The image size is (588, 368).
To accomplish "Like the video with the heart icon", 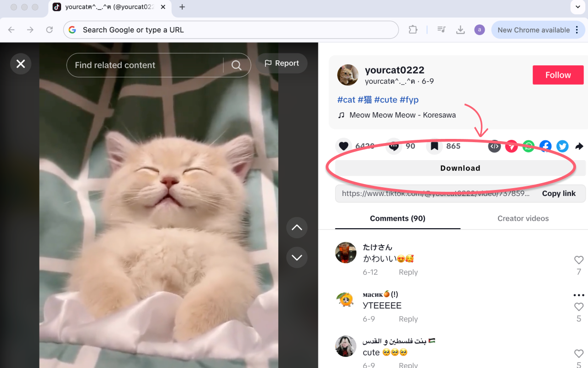I will tap(343, 146).
